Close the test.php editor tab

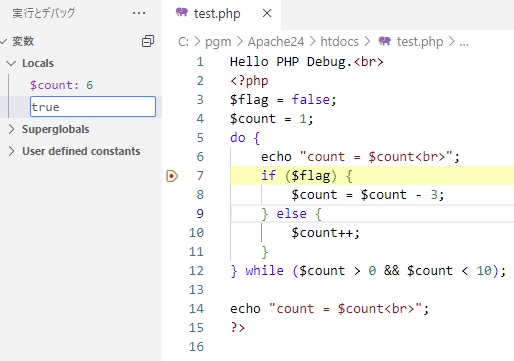click(x=267, y=13)
